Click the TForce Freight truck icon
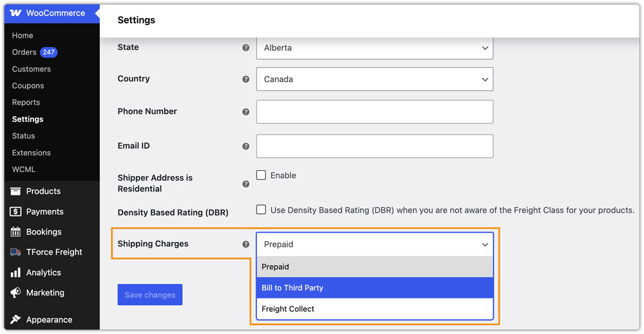The height and width of the screenshot is (334, 644). coord(15,252)
